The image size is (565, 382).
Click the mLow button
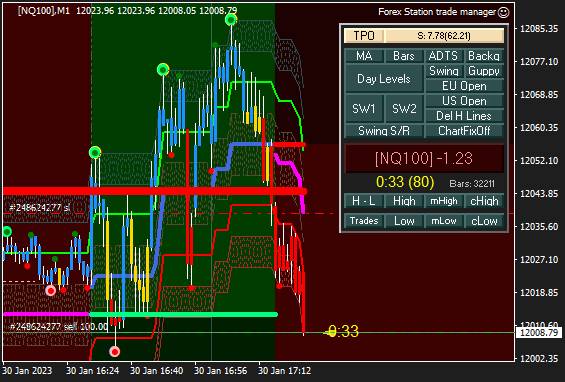[444, 221]
